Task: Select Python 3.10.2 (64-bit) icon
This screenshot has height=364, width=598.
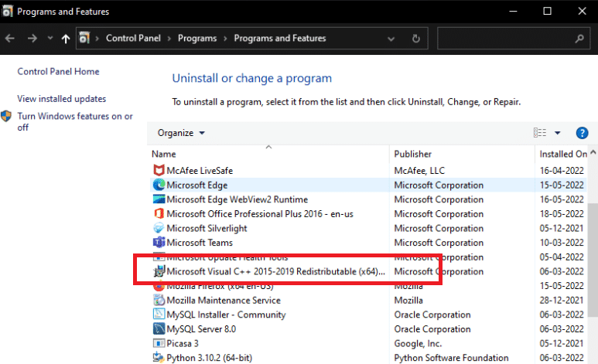Action: point(159,358)
